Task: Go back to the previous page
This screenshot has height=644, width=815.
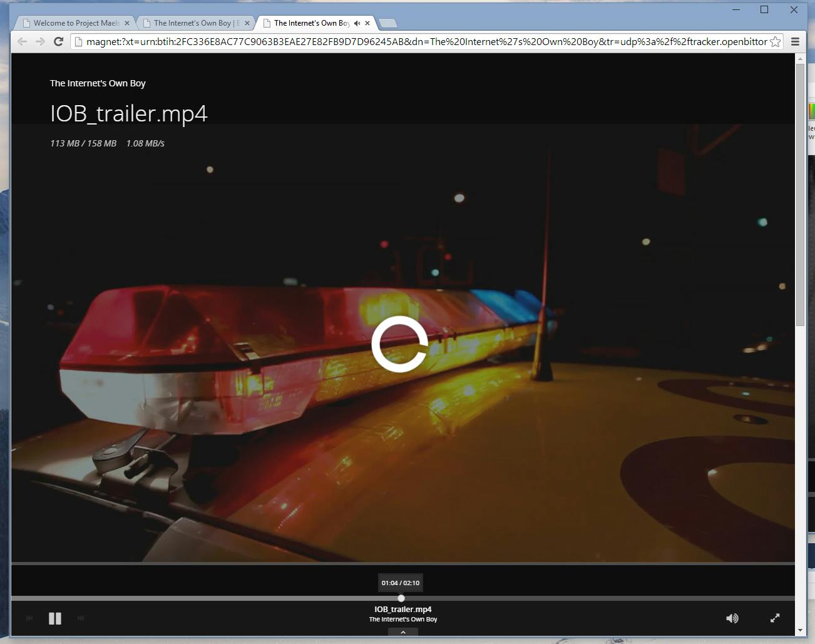Action: [23, 41]
